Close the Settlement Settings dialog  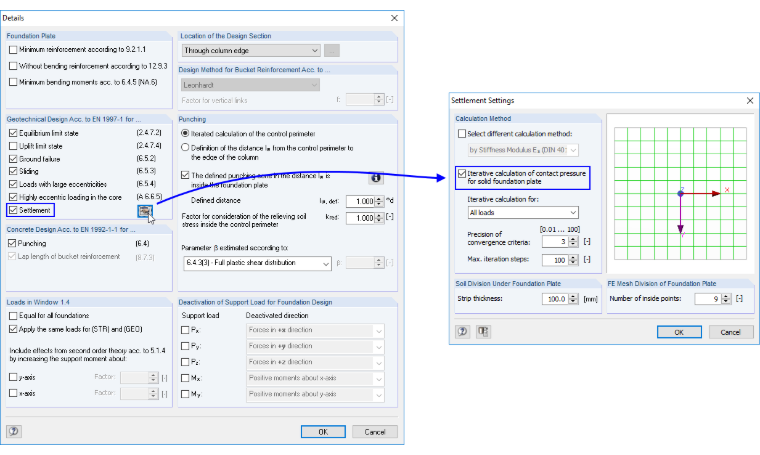[x=750, y=100]
